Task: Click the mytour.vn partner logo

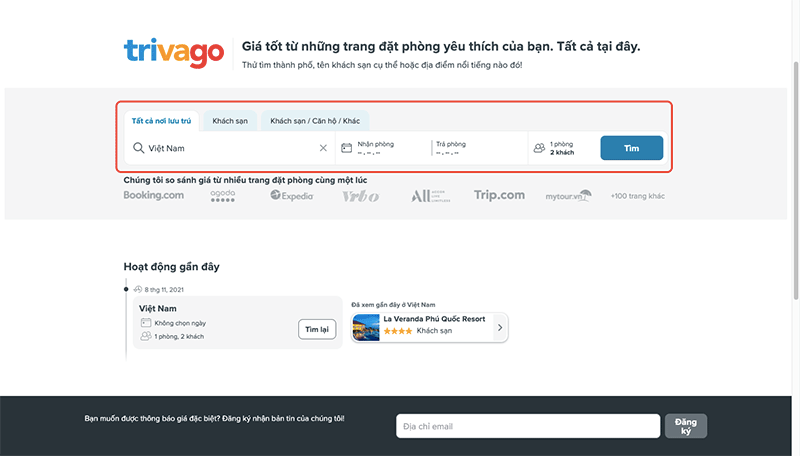Action: pyautogui.click(x=568, y=196)
